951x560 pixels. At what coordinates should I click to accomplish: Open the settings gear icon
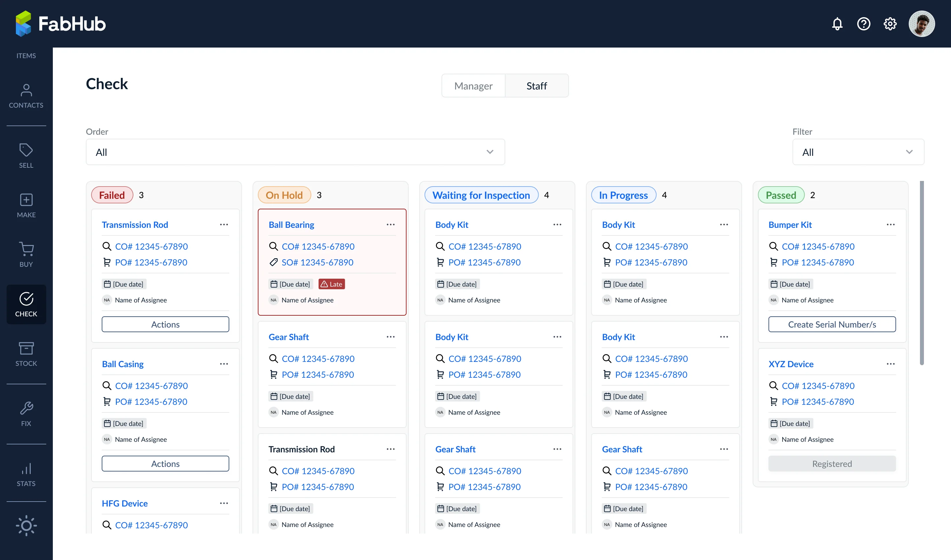click(890, 24)
